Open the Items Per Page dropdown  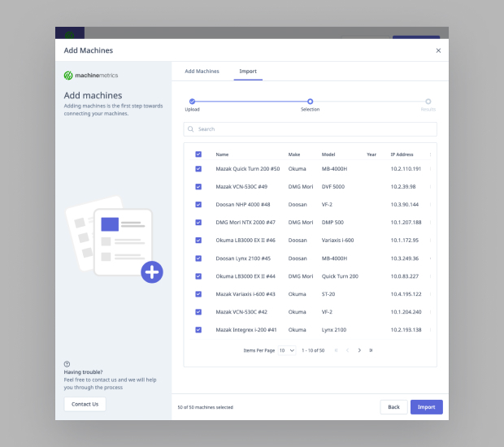pyautogui.click(x=287, y=350)
